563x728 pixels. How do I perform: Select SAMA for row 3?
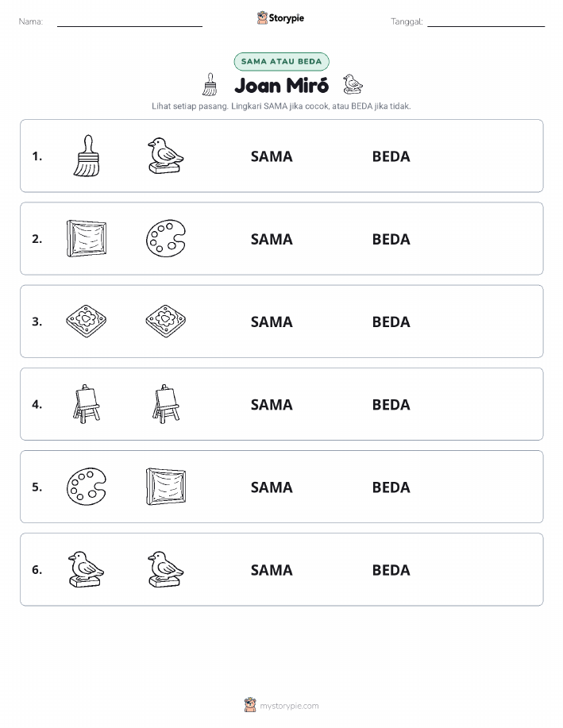(x=272, y=322)
